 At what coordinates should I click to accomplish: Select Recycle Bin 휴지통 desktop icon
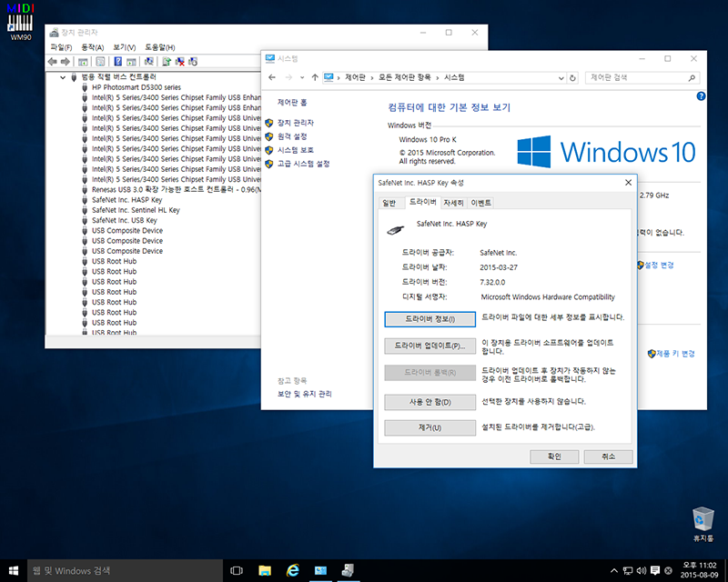pyautogui.click(x=703, y=524)
